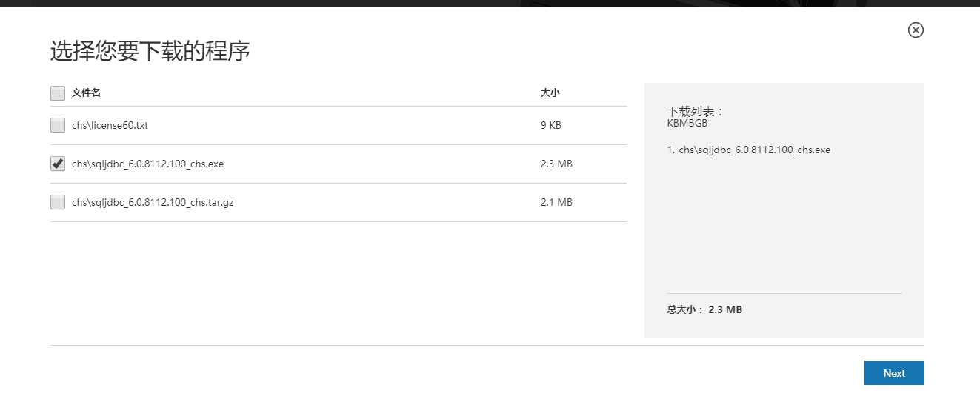The width and height of the screenshot is (980, 399).
Task: Select item 1 in the download list panel
Action: tap(749, 150)
